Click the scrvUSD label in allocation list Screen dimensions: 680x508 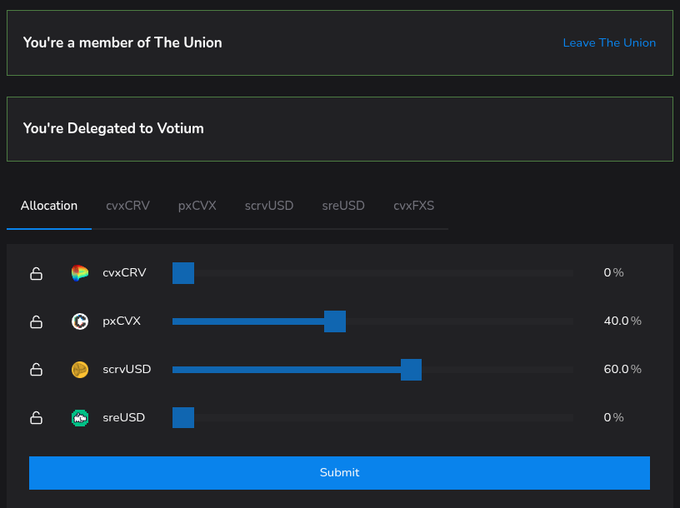127,369
